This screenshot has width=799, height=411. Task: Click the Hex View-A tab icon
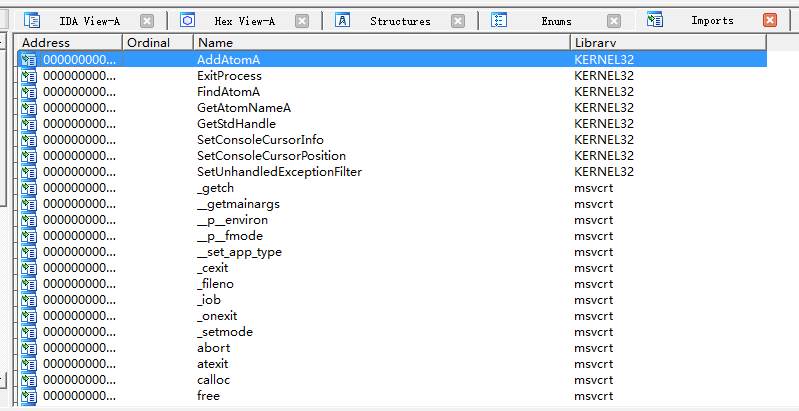click(x=189, y=20)
